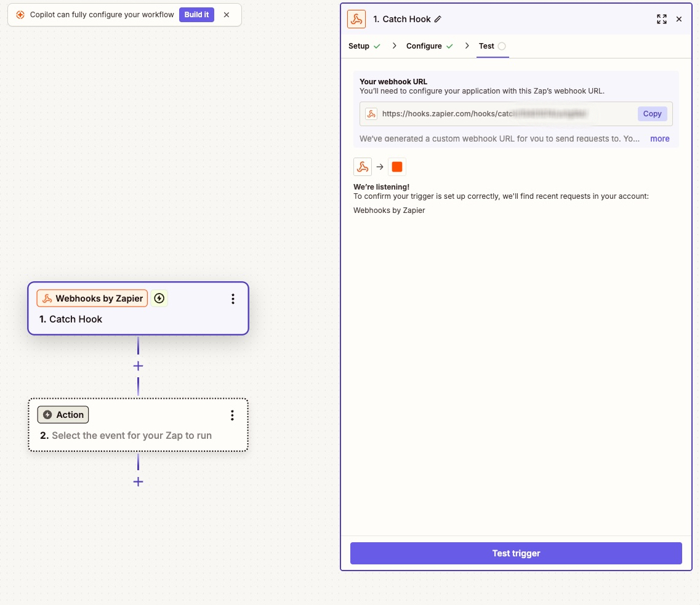
Task: Click the green checkmark next to Setup
Action: click(x=376, y=46)
